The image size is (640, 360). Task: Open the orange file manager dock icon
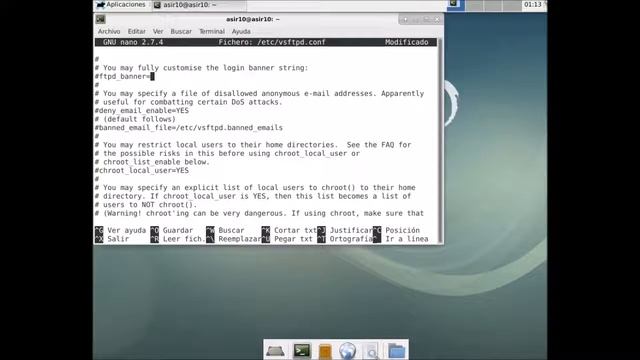click(x=325, y=351)
